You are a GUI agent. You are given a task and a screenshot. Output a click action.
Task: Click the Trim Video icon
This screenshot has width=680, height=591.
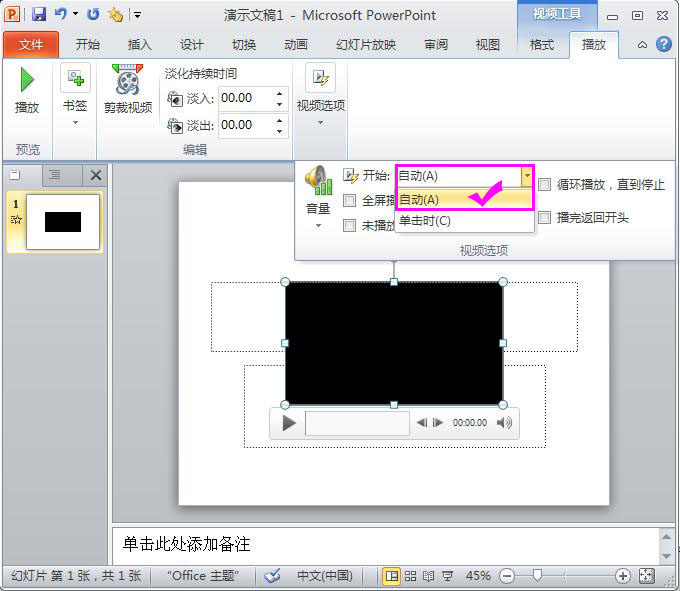pos(127,80)
